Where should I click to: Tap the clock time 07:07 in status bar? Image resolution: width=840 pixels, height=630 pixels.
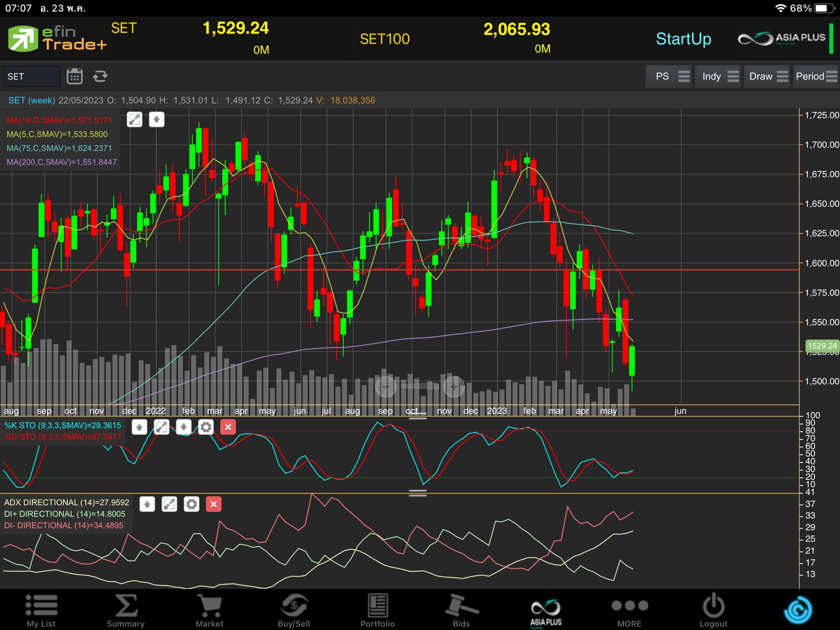18,8
